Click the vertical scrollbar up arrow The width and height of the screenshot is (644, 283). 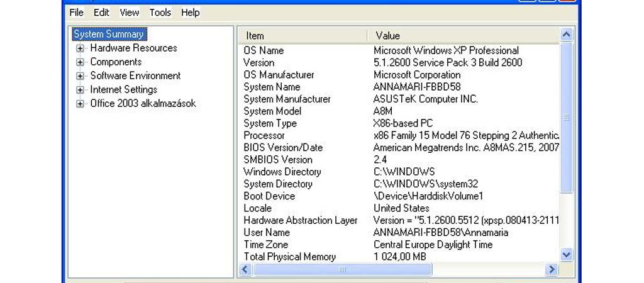coord(567,35)
